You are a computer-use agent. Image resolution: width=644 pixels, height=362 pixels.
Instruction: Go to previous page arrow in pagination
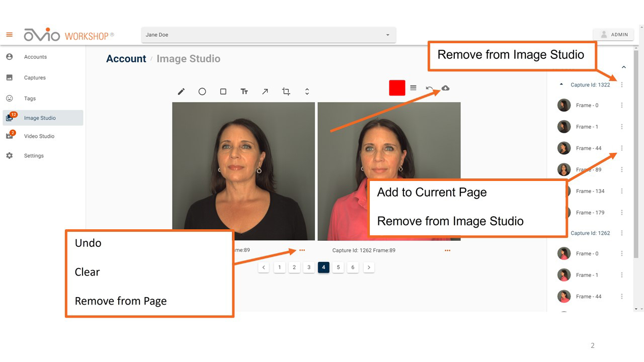click(x=264, y=267)
